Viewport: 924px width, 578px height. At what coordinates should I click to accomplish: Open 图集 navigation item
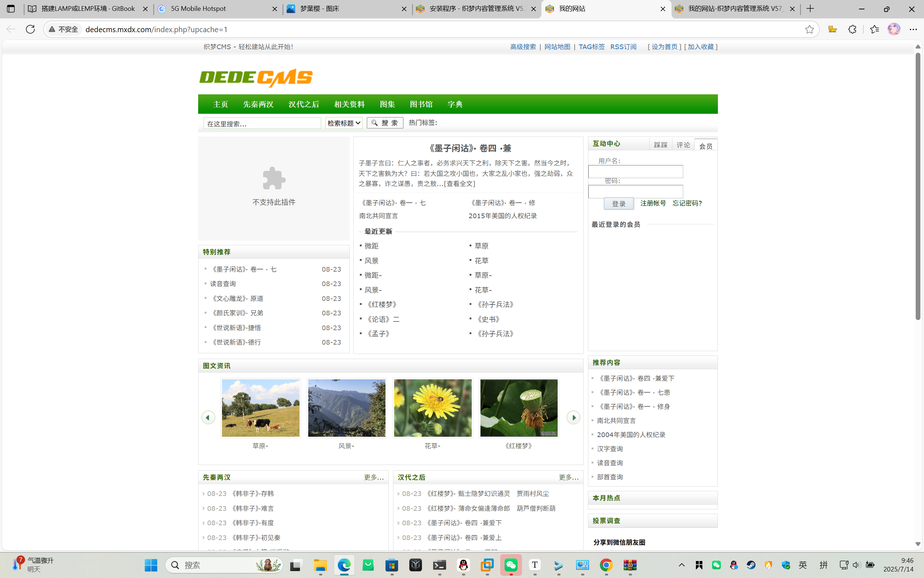point(387,104)
